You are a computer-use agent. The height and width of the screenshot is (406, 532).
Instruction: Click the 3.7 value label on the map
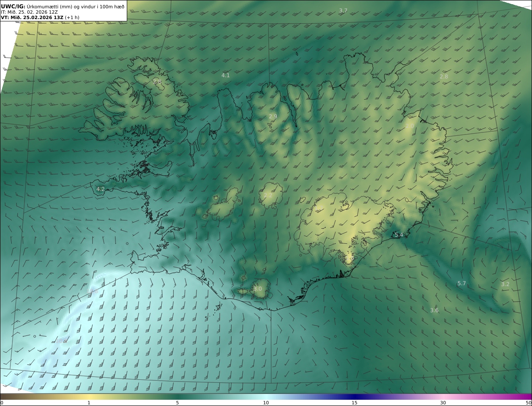[x=343, y=10]
